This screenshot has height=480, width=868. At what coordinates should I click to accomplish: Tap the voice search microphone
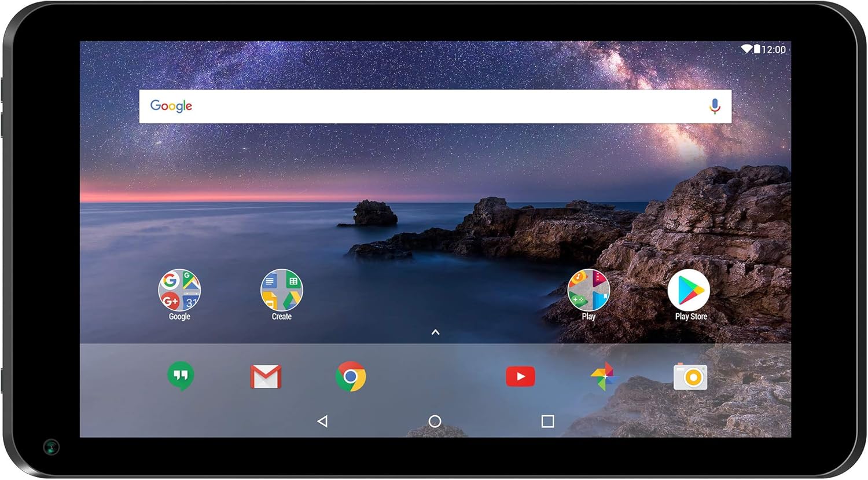pos(715,107)
